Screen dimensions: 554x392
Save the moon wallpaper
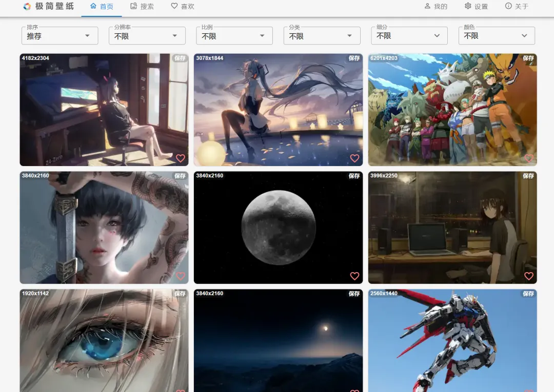354,176
